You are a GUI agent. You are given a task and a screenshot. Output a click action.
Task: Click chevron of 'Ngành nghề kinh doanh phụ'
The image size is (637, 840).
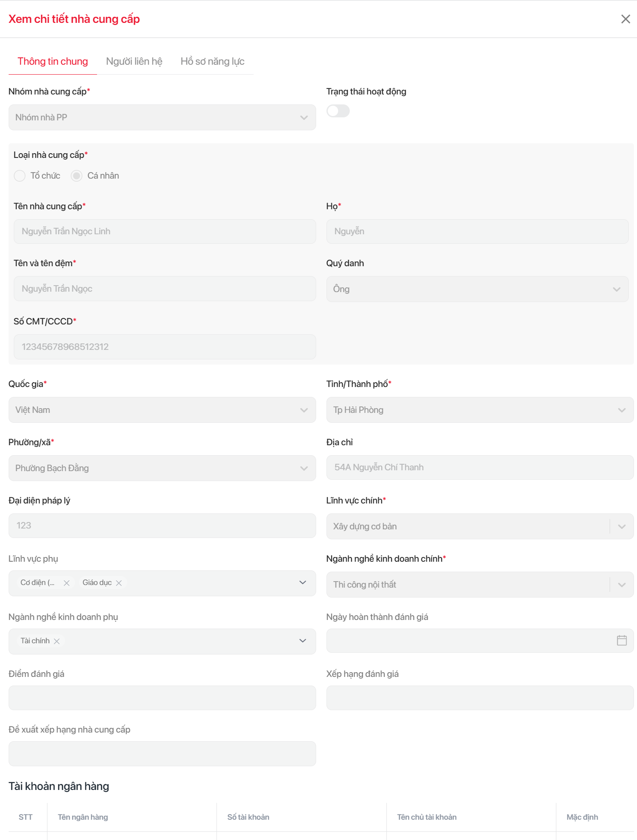pyautogui.click(x=303, y=641)
